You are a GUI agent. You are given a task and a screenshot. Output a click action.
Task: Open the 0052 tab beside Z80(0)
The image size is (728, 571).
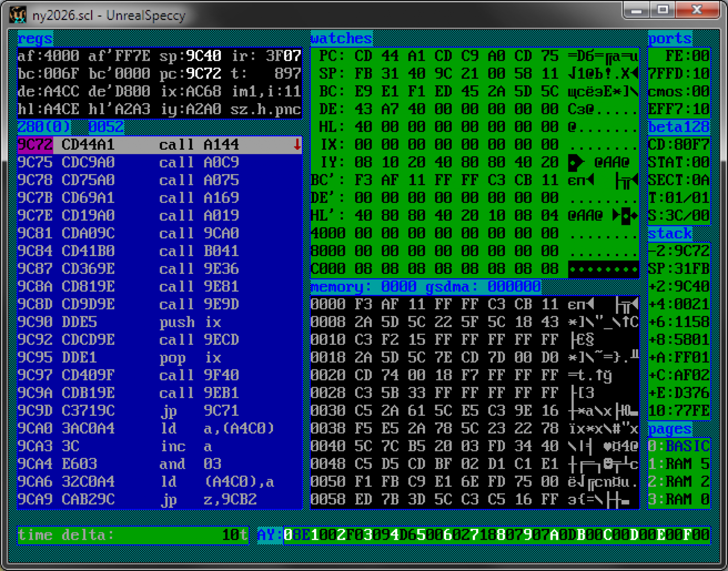(x=107, y=126)
